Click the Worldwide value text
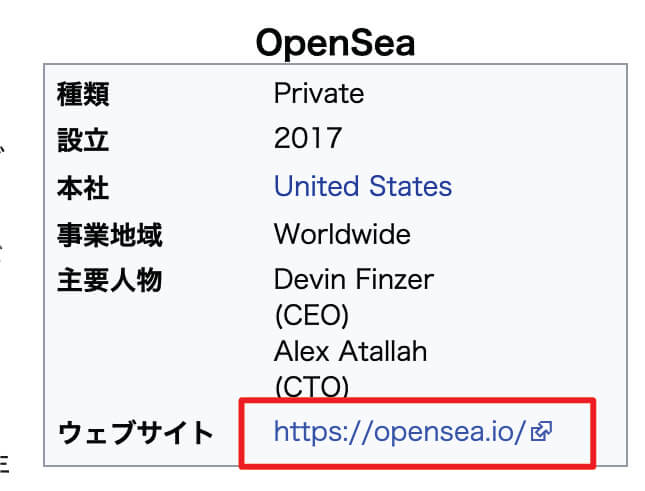The width and height of the screenshot is (645, 491). pyautogui.click(x=342, y=235)
